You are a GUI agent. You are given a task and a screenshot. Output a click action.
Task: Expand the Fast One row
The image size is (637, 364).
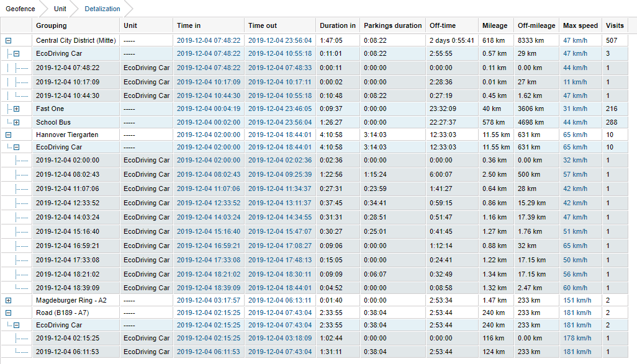17,109
